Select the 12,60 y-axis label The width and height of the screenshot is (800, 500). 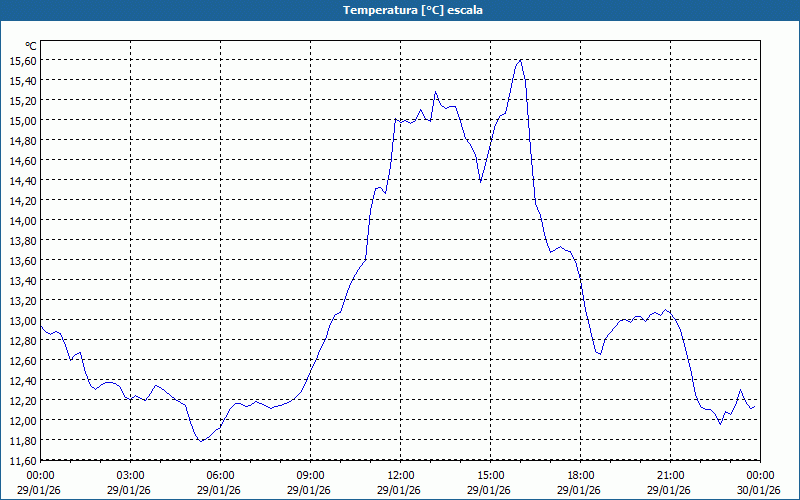point(23,361)
